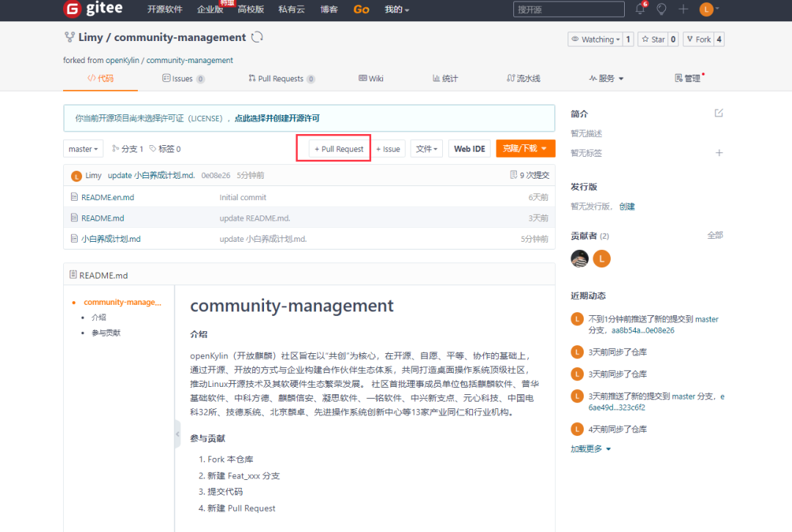792x532 pixels.
Task: Open the master branch dropdown
Action: coord(84,149)
